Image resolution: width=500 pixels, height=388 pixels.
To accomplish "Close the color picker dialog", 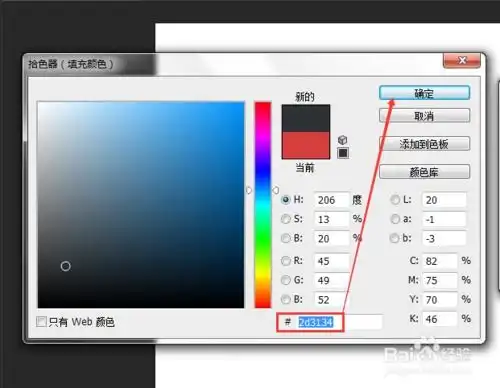I will [x=462, y=60].
